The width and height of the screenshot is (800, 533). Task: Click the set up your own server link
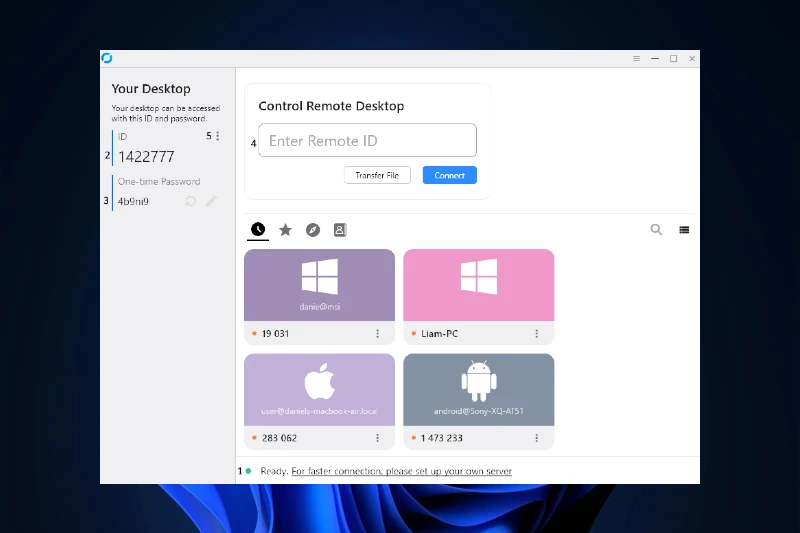(402, 471)
